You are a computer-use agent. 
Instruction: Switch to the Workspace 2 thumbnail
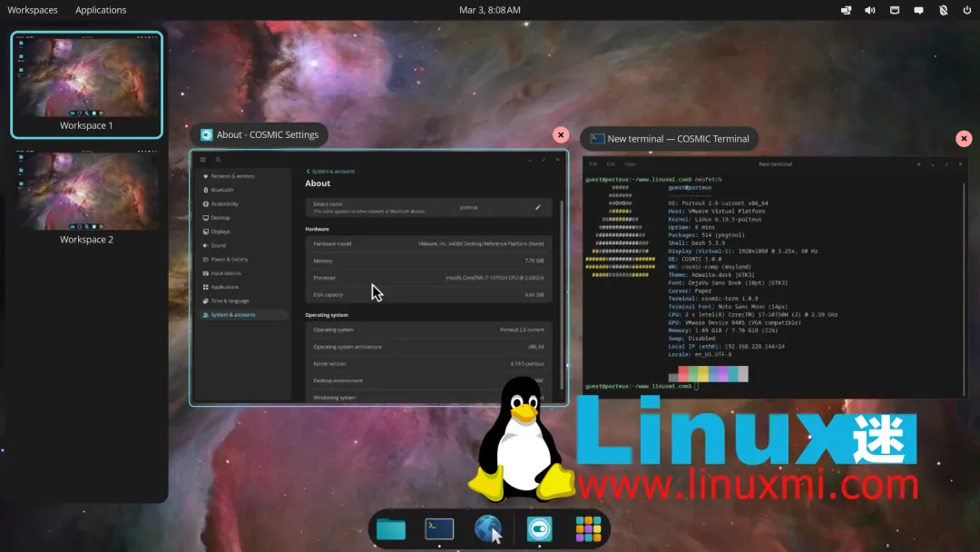point(87,197)
